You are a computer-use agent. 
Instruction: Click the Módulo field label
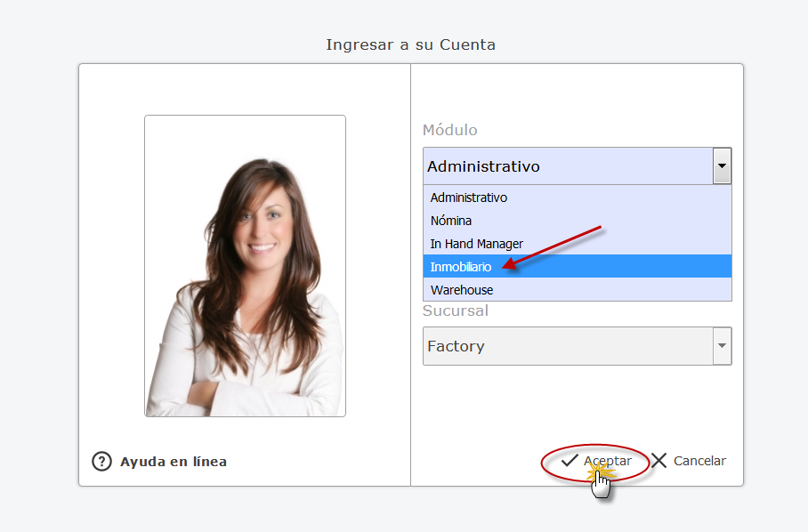(450, 130)
